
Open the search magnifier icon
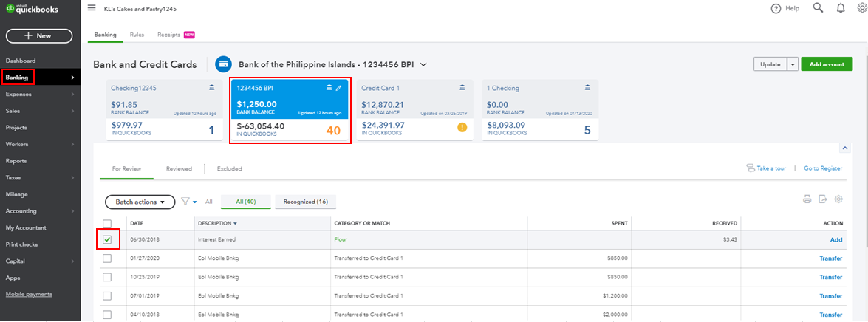click(x=818, y=7)
